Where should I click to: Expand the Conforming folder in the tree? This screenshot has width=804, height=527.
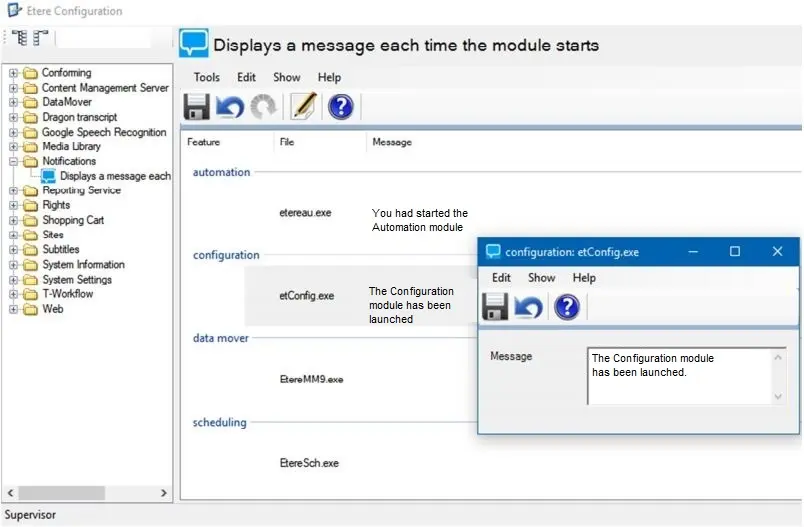[14, 73]
